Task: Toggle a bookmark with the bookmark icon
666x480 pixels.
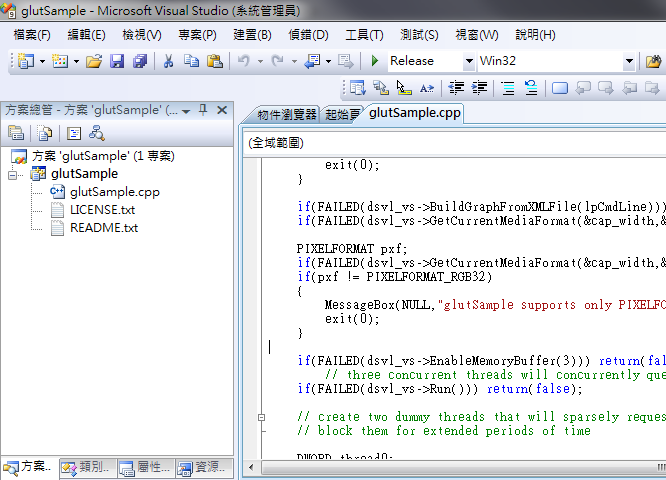Action: pos(560,88)
